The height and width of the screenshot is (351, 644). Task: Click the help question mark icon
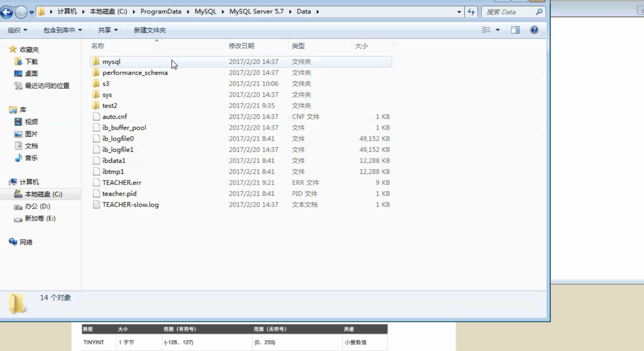pyautogui.click(x=534, y=30)
